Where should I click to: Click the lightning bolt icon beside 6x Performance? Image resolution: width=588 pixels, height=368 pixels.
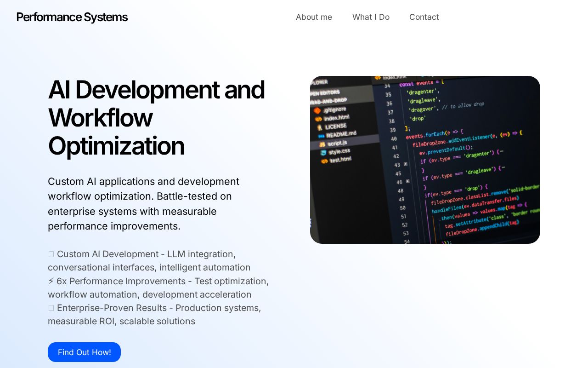pos(51,281)
